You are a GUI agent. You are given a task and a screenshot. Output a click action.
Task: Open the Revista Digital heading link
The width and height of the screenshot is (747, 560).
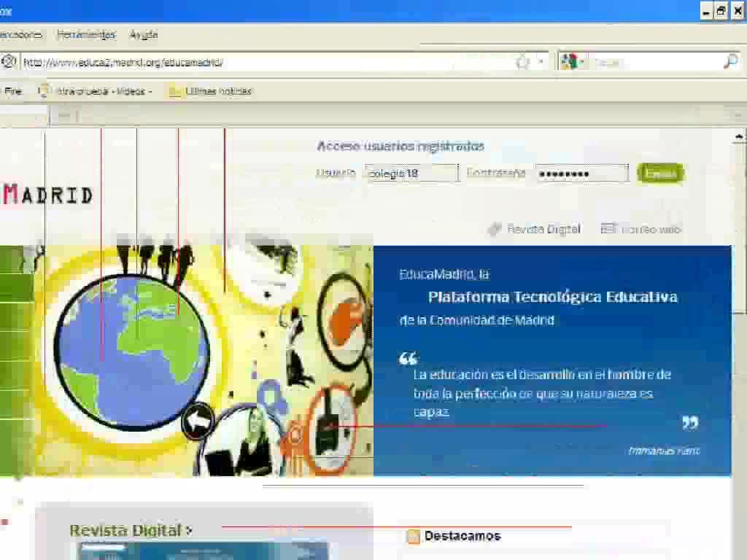(131, 530)
